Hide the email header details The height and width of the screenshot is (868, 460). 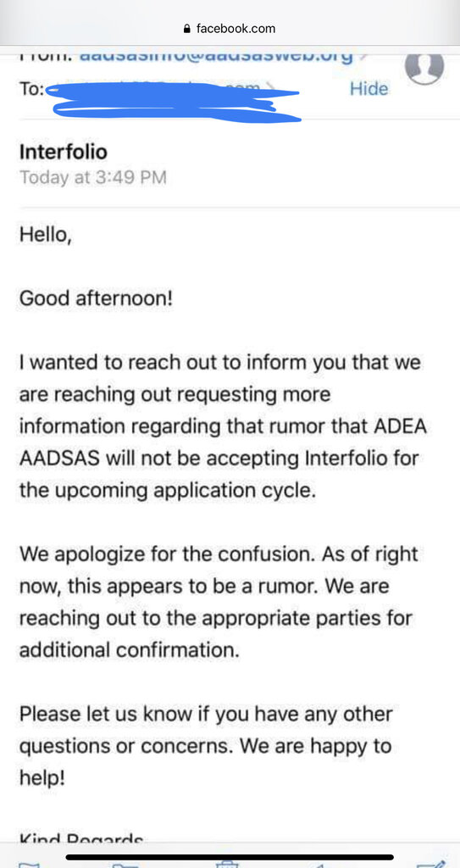(x=369, y=88)
